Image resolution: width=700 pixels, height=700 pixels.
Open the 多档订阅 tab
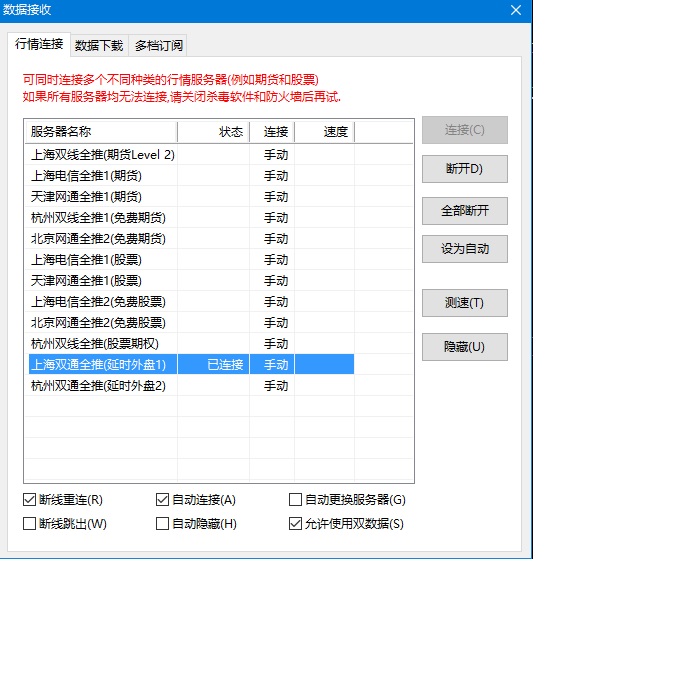(x=158, y=46)
